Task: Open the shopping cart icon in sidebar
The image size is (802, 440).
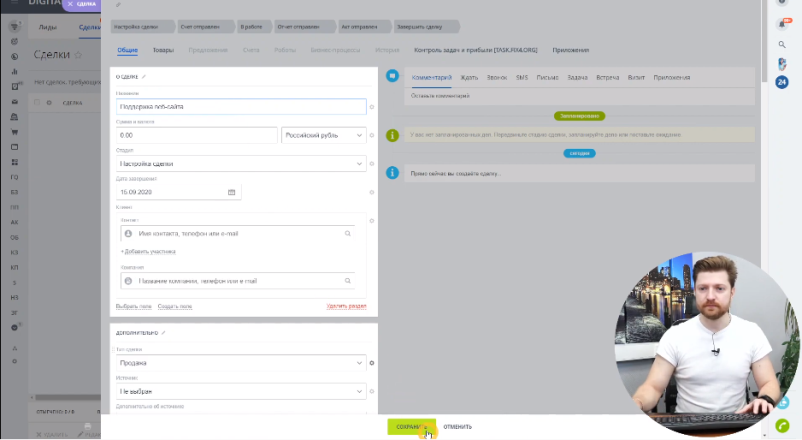Action: 14,132
